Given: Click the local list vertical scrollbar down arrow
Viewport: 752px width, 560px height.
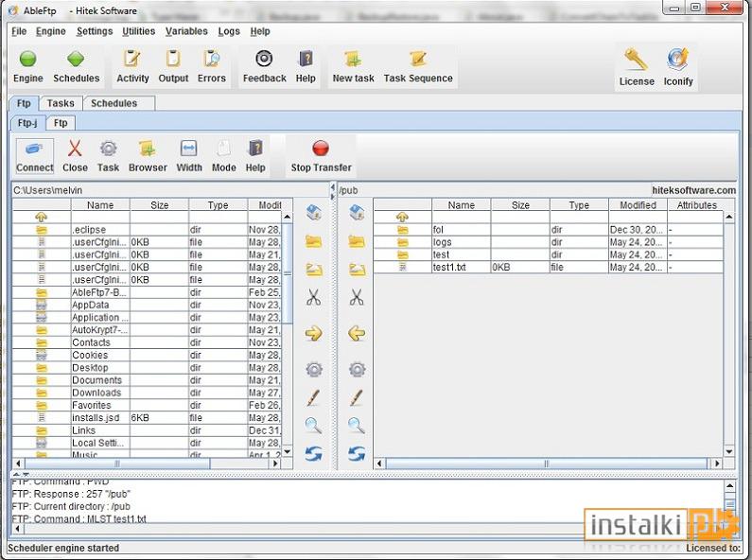Looking at the screenshot, I should [x=288, y=451].
